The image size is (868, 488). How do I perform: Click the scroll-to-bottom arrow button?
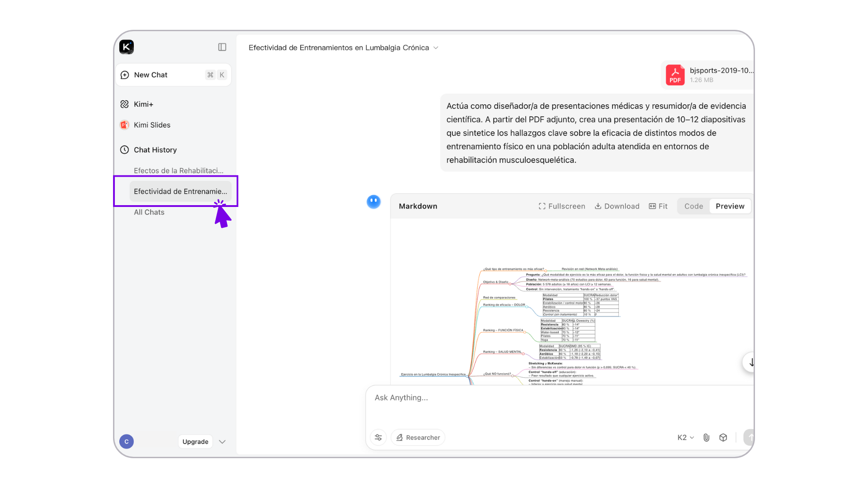(750, 362)
